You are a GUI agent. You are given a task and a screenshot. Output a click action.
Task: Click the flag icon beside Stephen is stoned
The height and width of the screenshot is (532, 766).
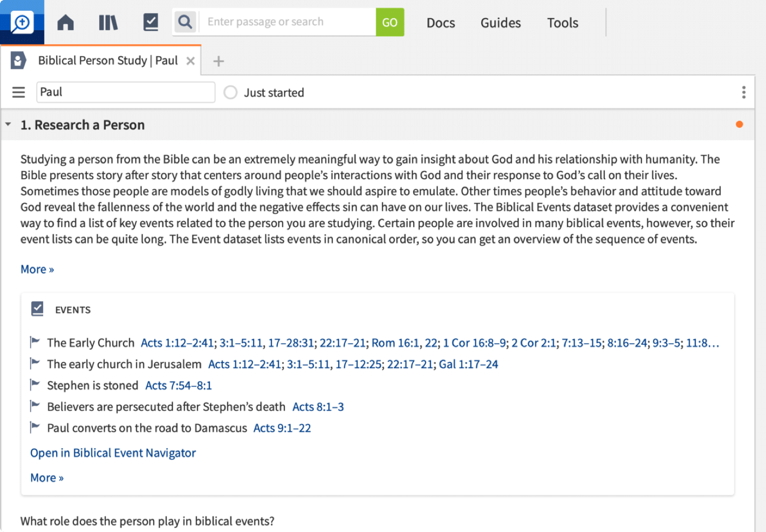35,385
